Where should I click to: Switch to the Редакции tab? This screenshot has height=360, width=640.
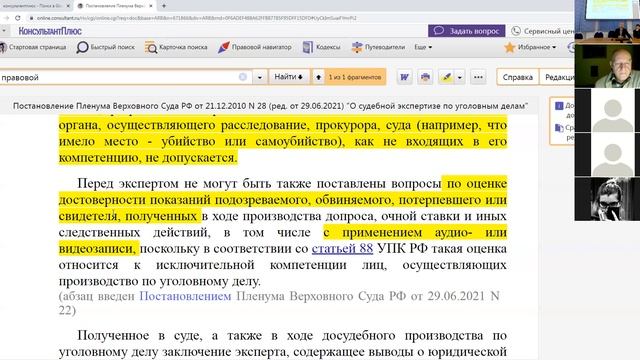[557, 77]
